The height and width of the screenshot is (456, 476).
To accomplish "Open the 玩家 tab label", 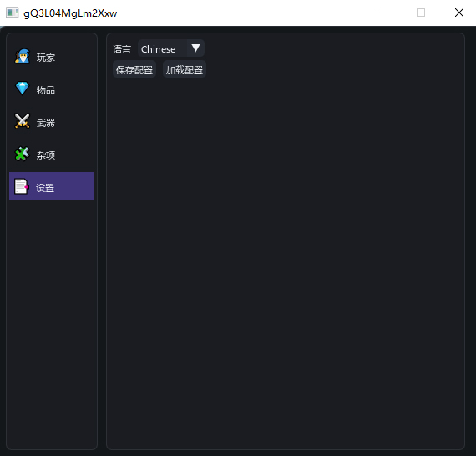I will point(46,58).
